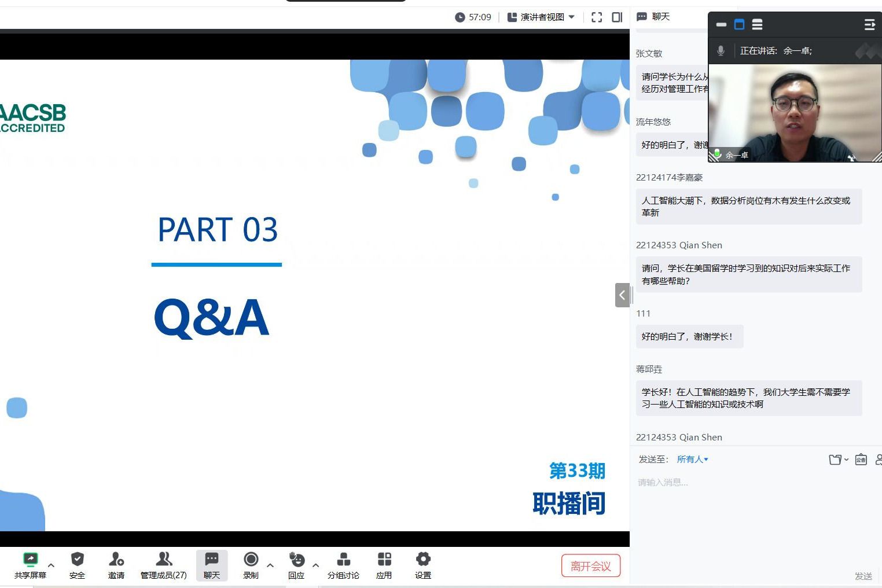Start recording with the 录制 icon

click(x=251, y=564)
